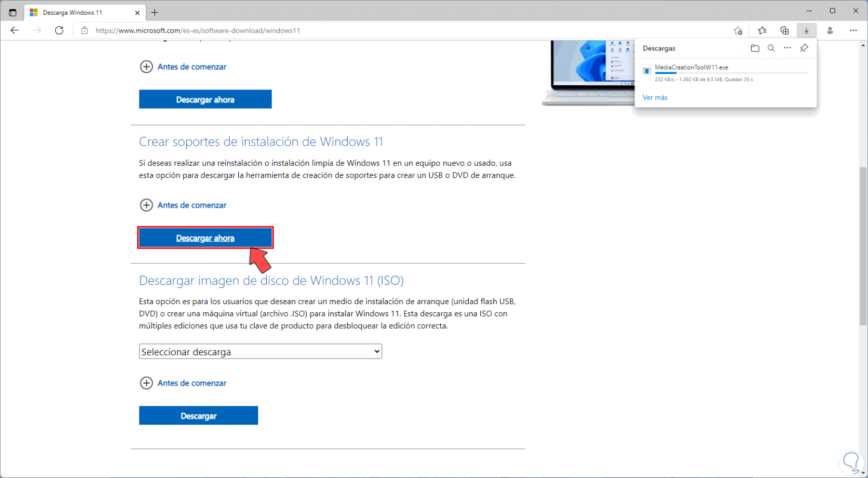The height and width of the screenshot is (478, 868).
Task: Open the Ver más link in Descargas
Action: click(655, 97)
